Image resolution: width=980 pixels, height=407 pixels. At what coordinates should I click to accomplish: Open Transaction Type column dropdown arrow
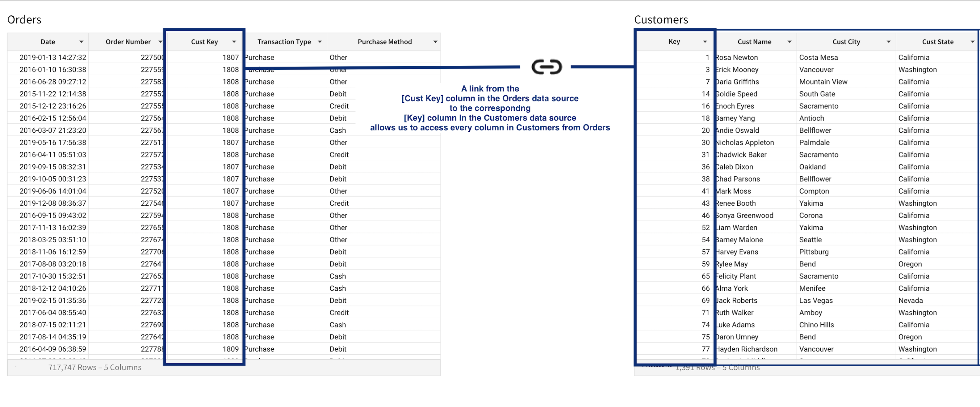tap(320, 42)
